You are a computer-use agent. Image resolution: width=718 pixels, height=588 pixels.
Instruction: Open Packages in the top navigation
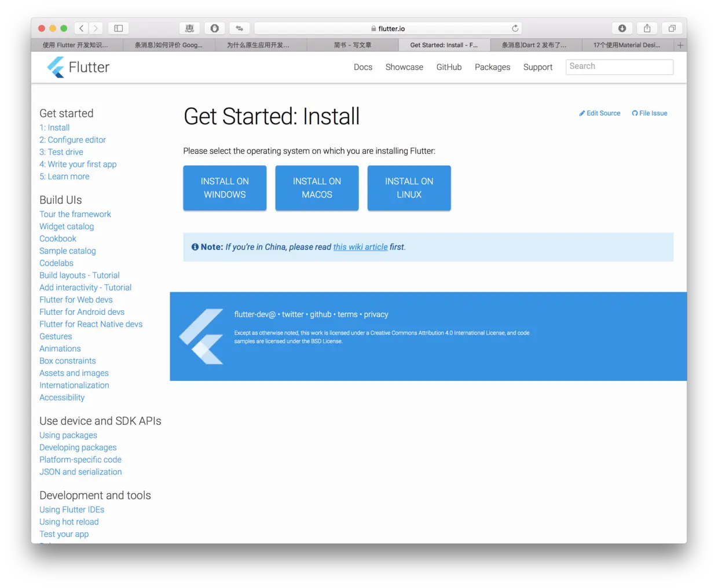(x=492, y=67)
